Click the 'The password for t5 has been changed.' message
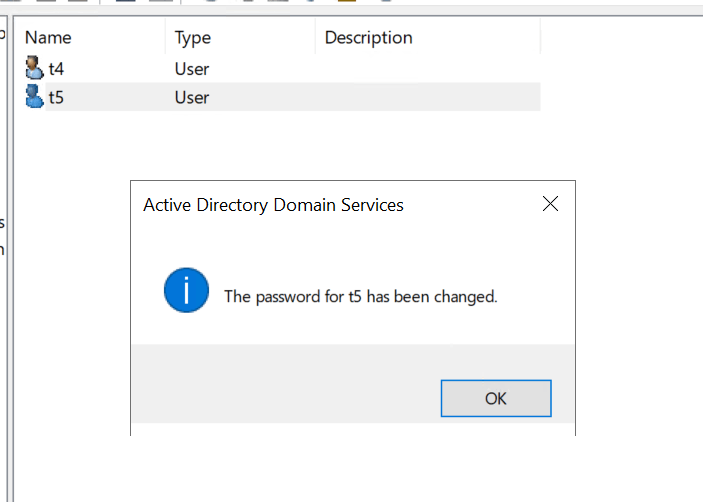The height and width of the screenshot is (502, 703). click(x=361, y=297)
